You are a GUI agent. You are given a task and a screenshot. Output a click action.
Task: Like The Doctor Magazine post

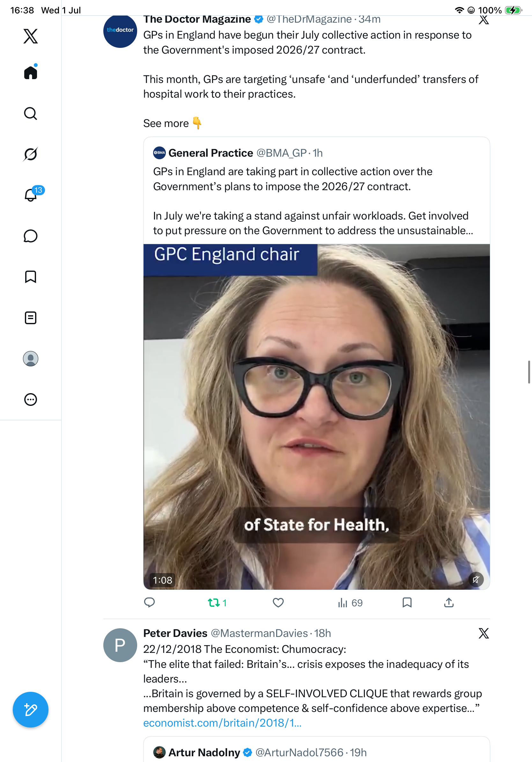coord(278,603)
